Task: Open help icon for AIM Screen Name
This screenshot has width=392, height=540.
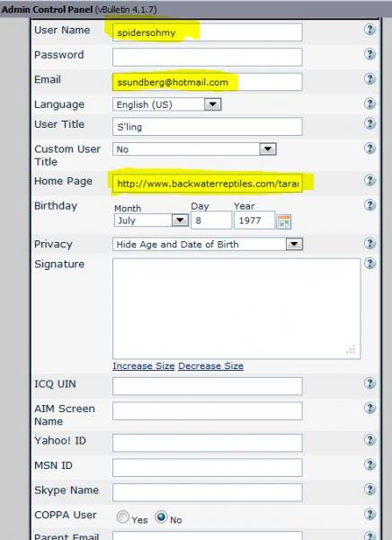Action: tap(370, 408)
